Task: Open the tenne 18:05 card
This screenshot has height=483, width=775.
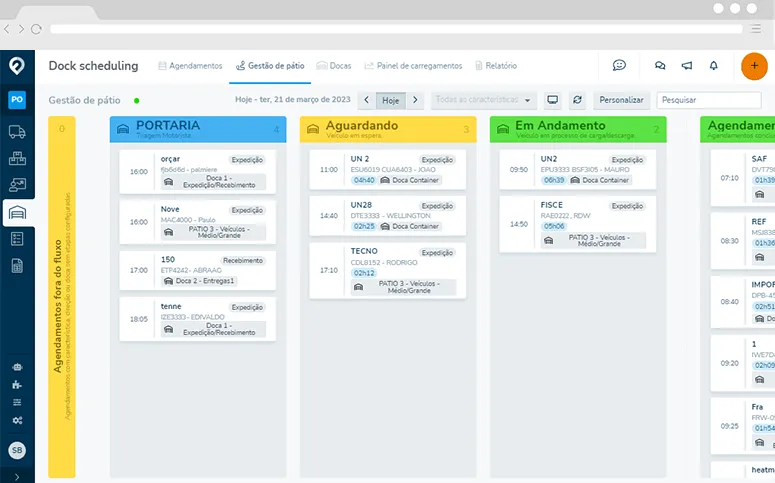Action: coord(198,319)
